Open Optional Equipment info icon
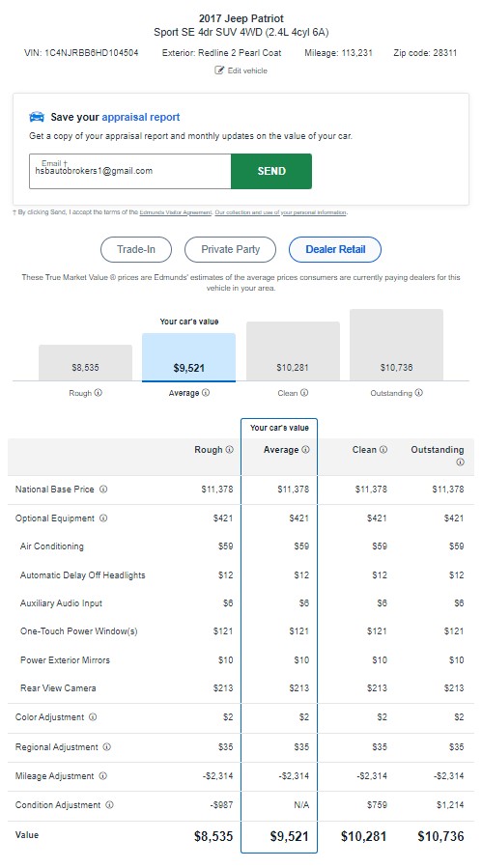The height and width of the screenshot is (868, 482). (x=103, y=518)
